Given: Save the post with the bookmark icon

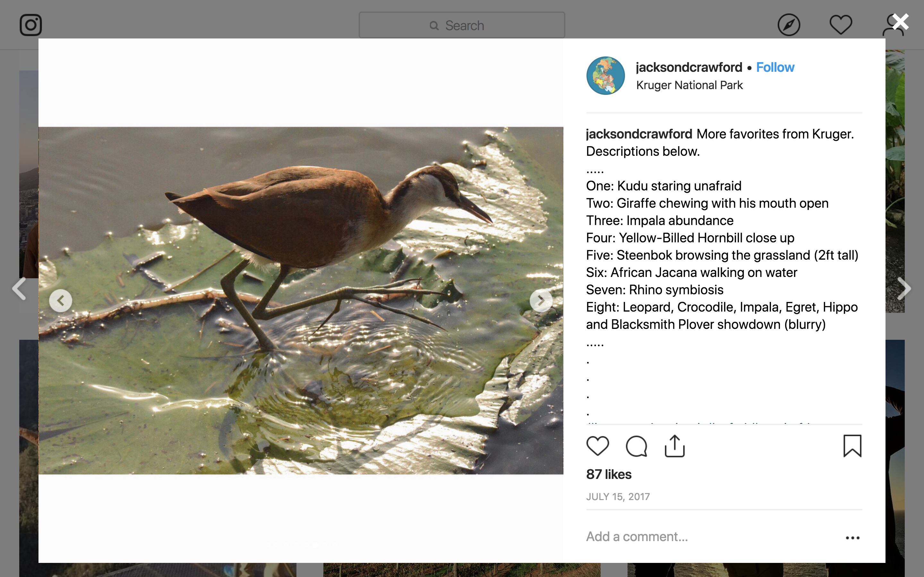Looking at the screenshot, I should click(x=852, y=446).
